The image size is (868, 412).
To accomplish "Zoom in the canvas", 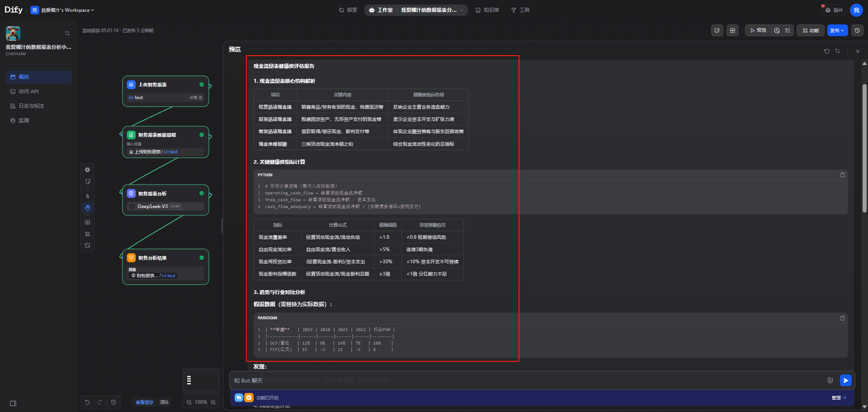I will pos(213,402).
